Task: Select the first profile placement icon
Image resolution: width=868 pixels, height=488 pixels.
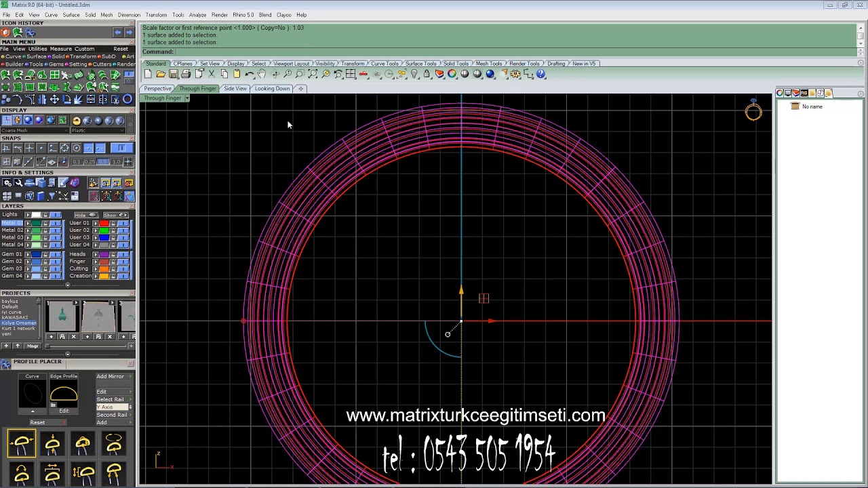Action: point(22,445)
